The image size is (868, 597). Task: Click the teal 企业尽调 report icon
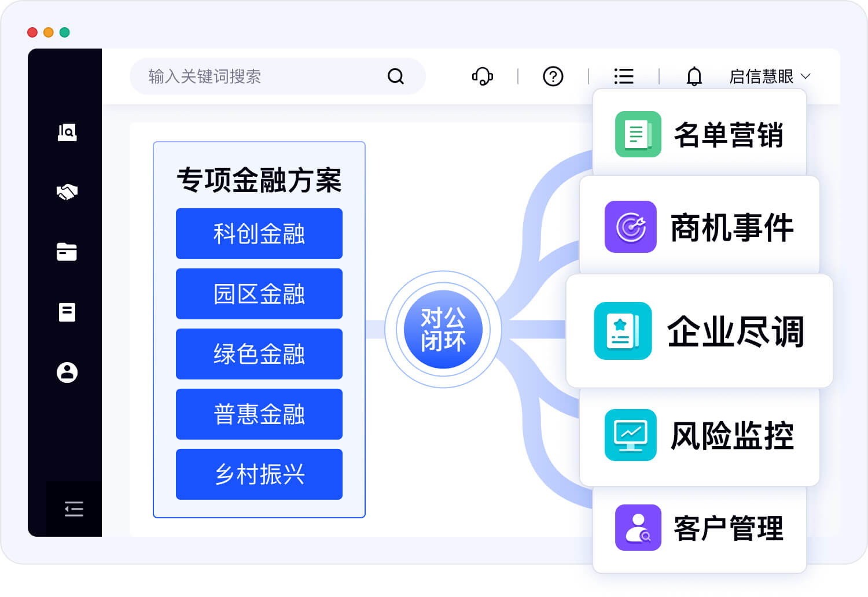tap(623, 331)
